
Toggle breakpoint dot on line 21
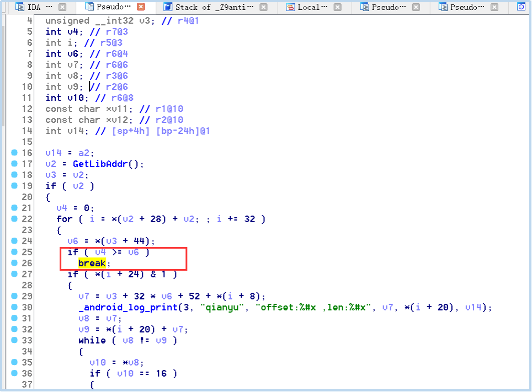click(x=14, y=207)
